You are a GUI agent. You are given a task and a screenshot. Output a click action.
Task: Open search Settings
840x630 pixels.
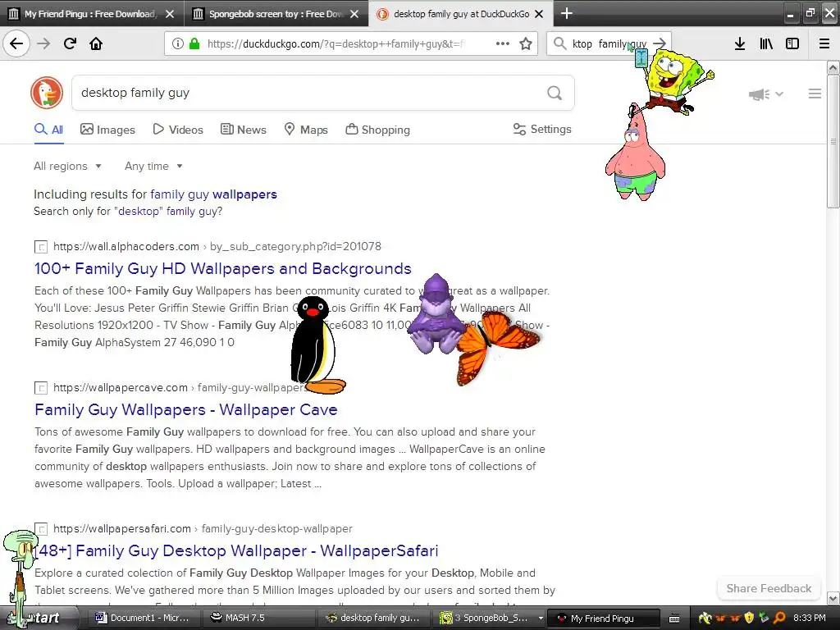coord(542,129)
